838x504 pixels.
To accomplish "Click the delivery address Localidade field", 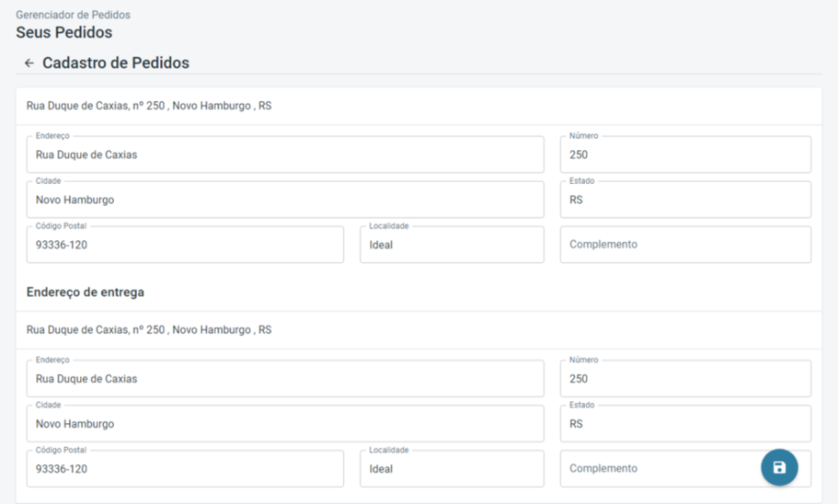I will click(452, 469).
